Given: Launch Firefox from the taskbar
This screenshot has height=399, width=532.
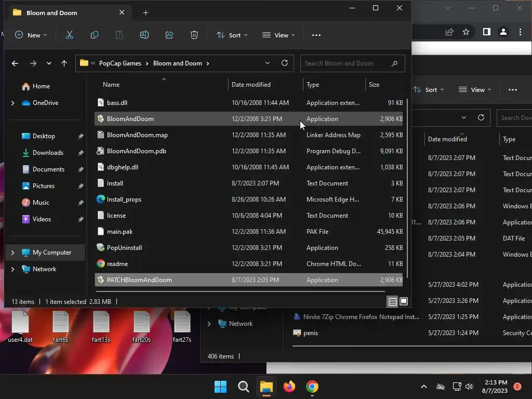Looking at the screenshot, I should [x=289, y=387].
